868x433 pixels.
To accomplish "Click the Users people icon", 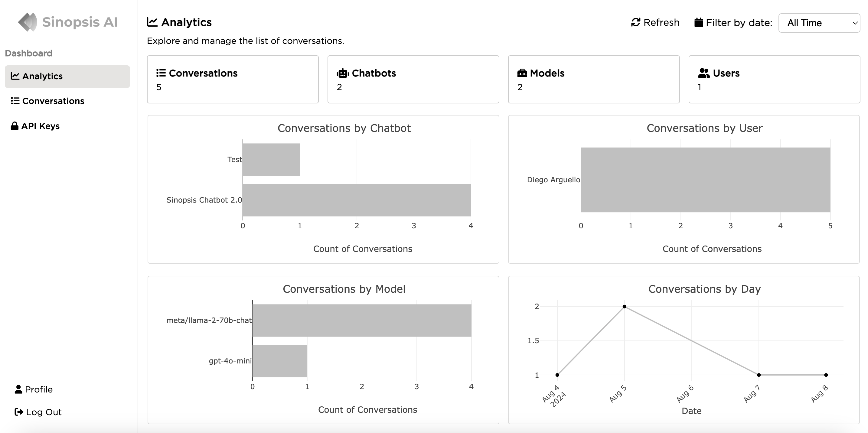I will coord(703,73).
